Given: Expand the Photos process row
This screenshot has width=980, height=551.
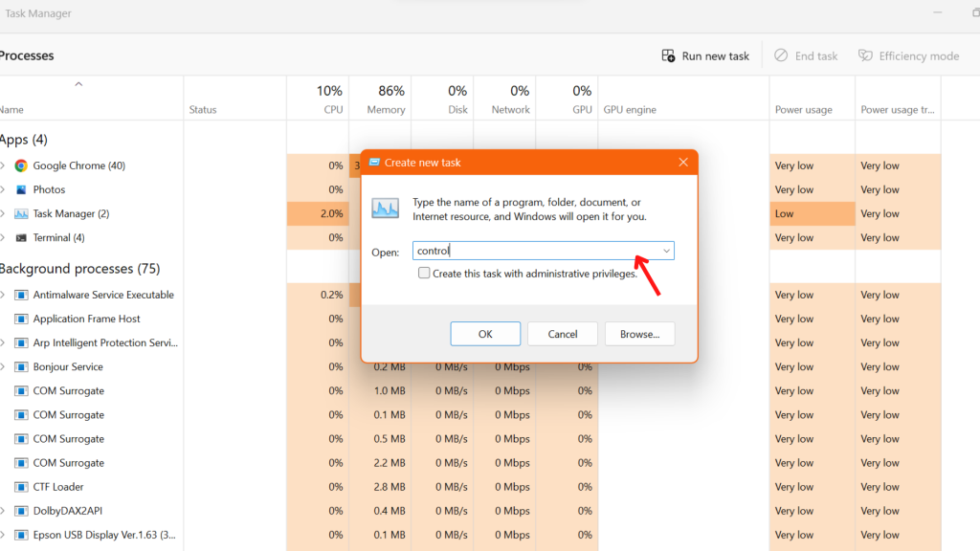Looking at the screenshot, I should pos(3,189).
